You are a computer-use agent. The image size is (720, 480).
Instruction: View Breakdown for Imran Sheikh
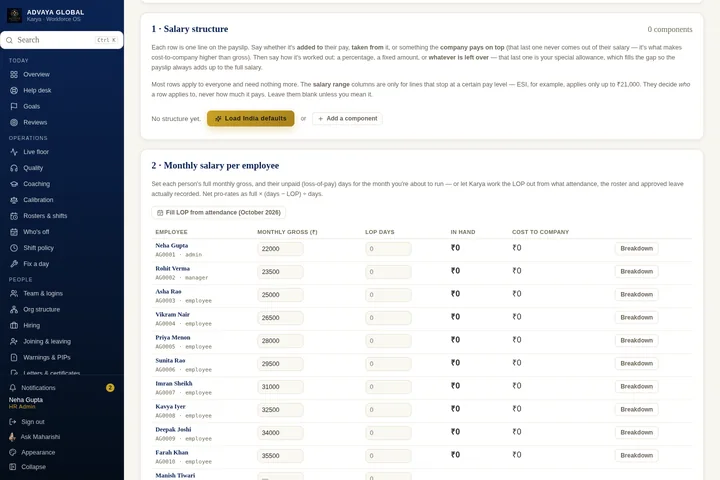coord(636,386)
